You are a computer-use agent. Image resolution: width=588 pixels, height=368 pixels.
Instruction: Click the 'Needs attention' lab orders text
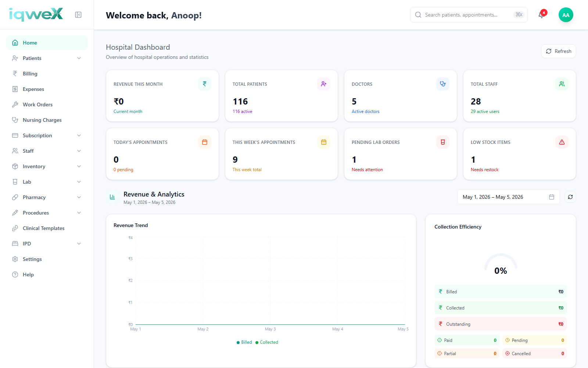coord(367,170)
